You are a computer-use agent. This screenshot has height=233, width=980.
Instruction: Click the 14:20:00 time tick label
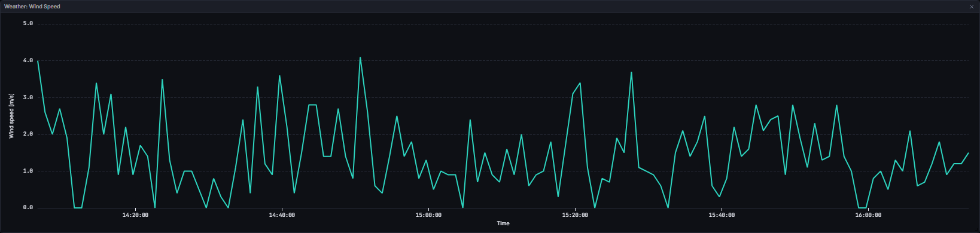click(135, 215)
